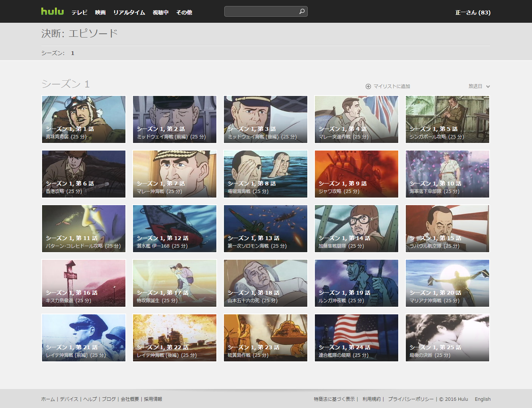Image resolution: width=532 pixels, height=408 pixels.
Task: Open episode 16 キスカ島撤退
Action: click(x=84, y=283)
